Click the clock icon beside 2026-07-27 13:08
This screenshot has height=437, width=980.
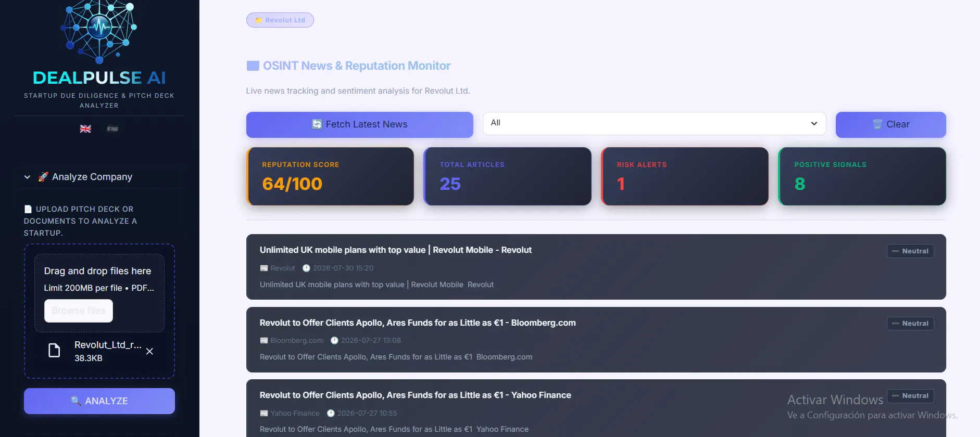334,341
